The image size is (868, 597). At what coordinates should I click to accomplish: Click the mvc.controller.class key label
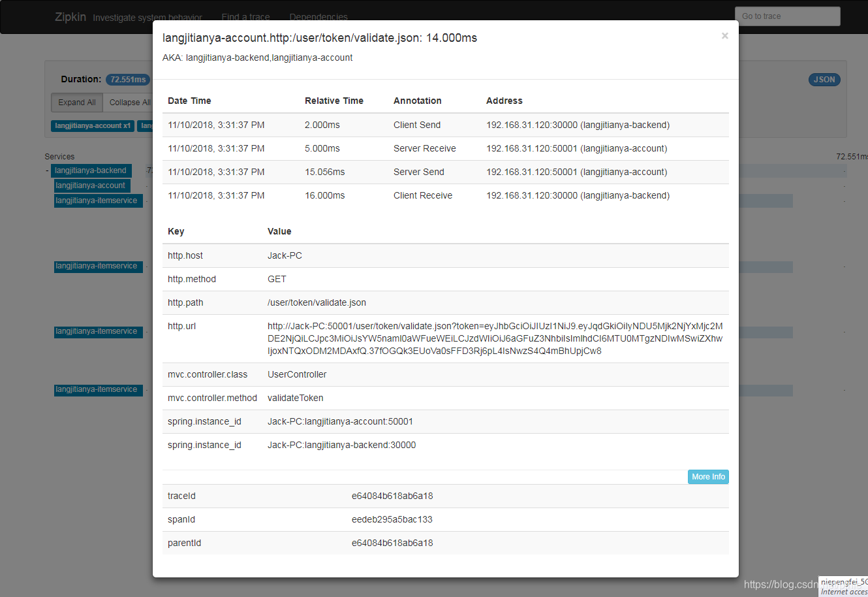tap(208, 374)
